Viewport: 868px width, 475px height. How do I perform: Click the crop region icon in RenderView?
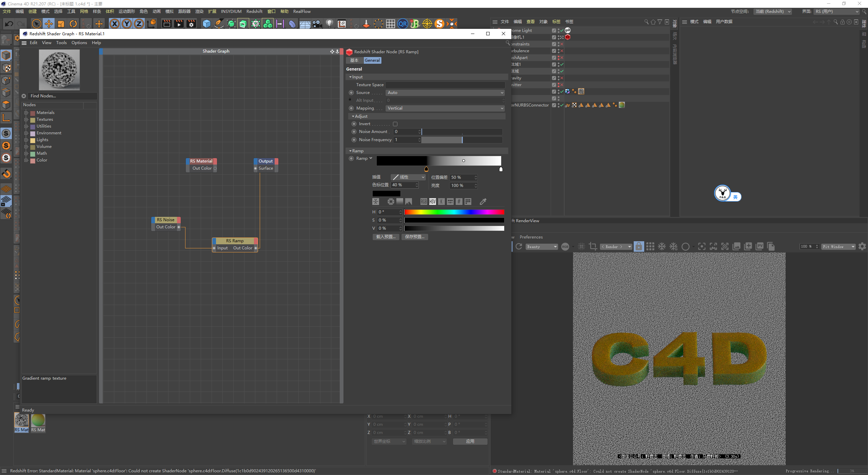pyautogui.click(x=593, y=246)
